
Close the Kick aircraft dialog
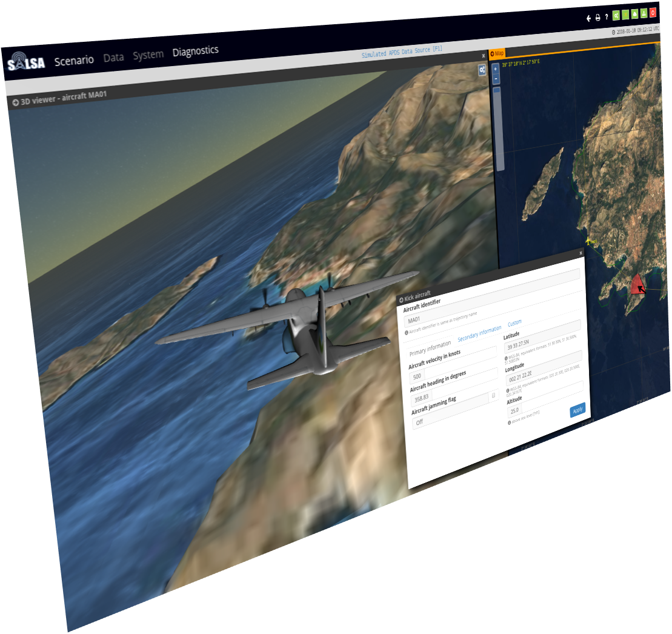[x=581, y=253]
